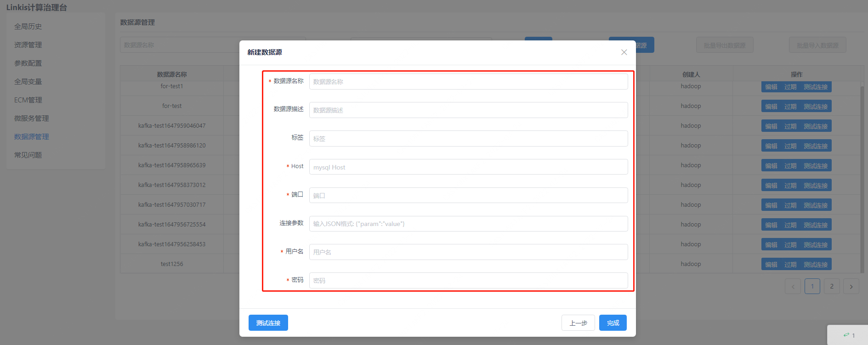Focus the 密码 input field
Screen dimensions: 868x345
[x=468, y=281]
